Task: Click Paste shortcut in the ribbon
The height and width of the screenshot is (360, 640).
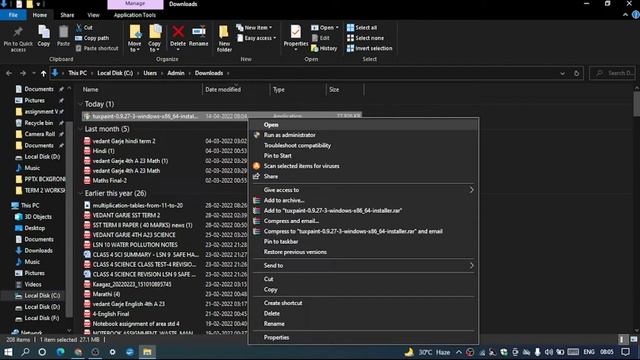Action: point(97,48)
